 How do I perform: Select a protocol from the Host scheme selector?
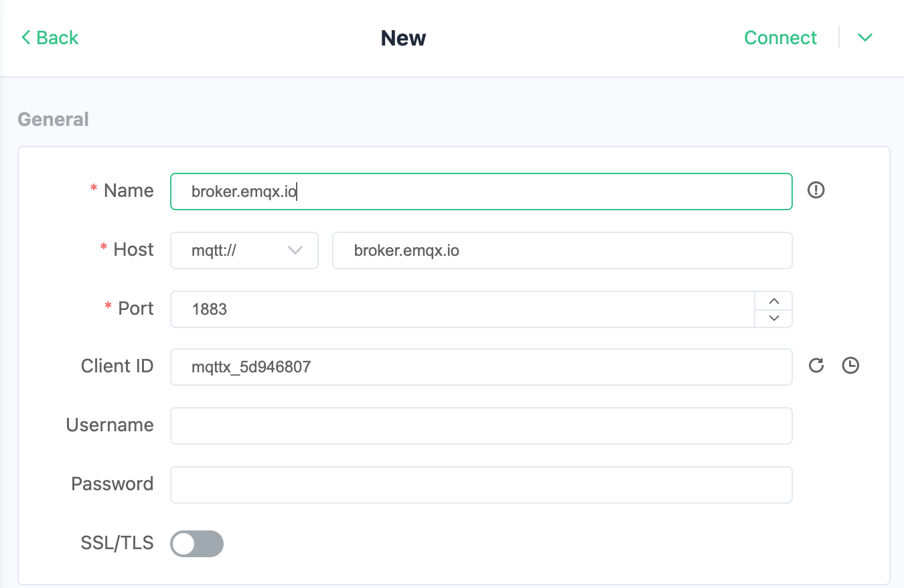(x=244, y=250)
